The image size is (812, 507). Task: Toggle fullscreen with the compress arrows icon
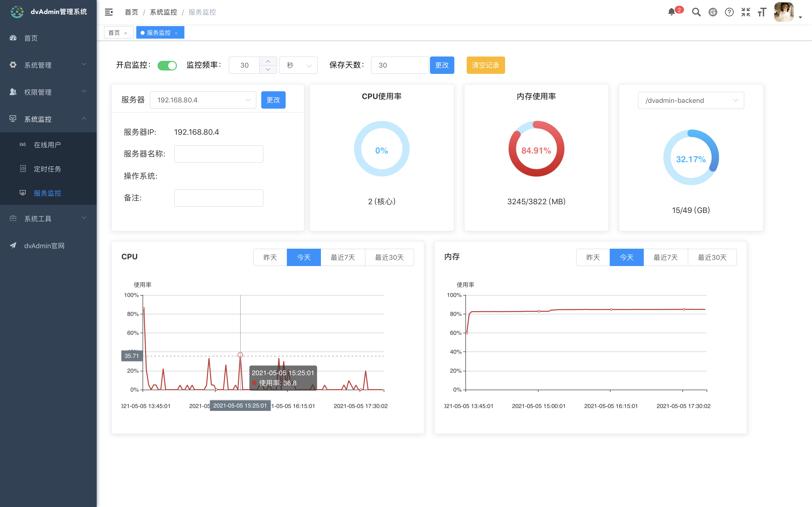tap(746, 12)
